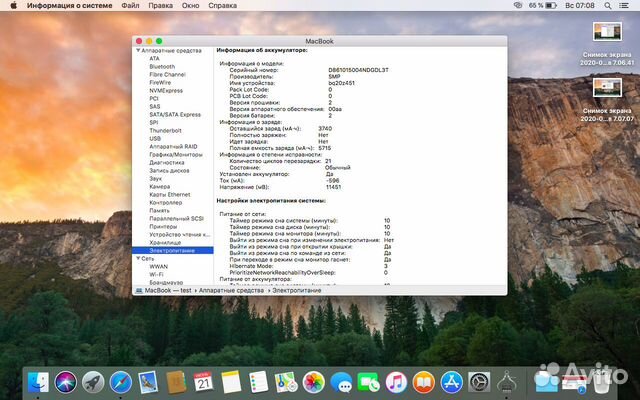Select 'Камера' in sidebar
The image size is (640, 400).
coord(160,187)
